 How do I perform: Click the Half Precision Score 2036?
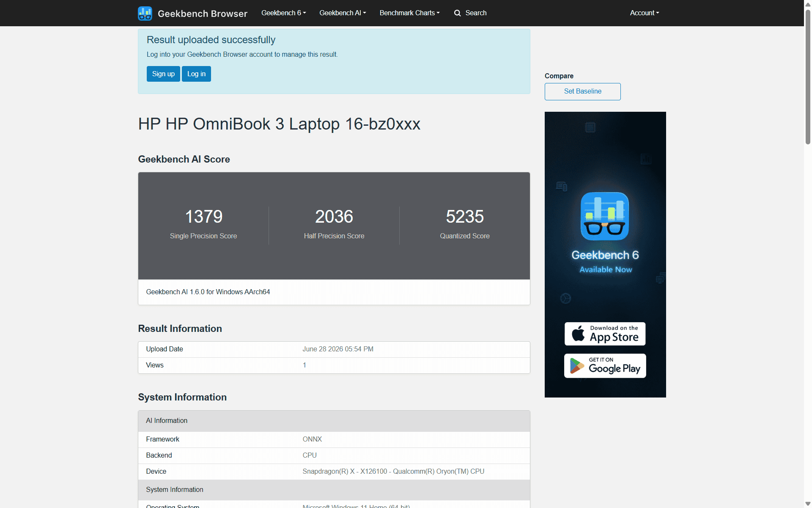[334, 216]
